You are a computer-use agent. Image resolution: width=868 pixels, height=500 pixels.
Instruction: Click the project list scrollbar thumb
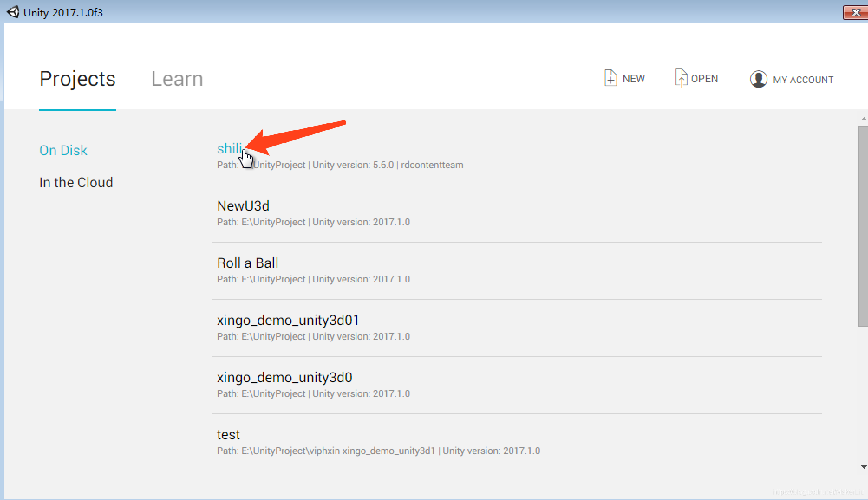pyautogui.click(x=863, y=226)
